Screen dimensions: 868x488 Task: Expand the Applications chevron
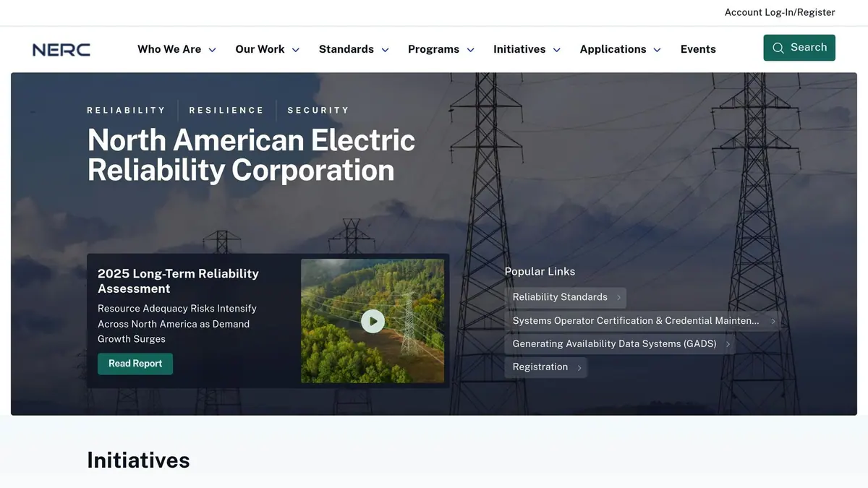[x=657, y=50]
